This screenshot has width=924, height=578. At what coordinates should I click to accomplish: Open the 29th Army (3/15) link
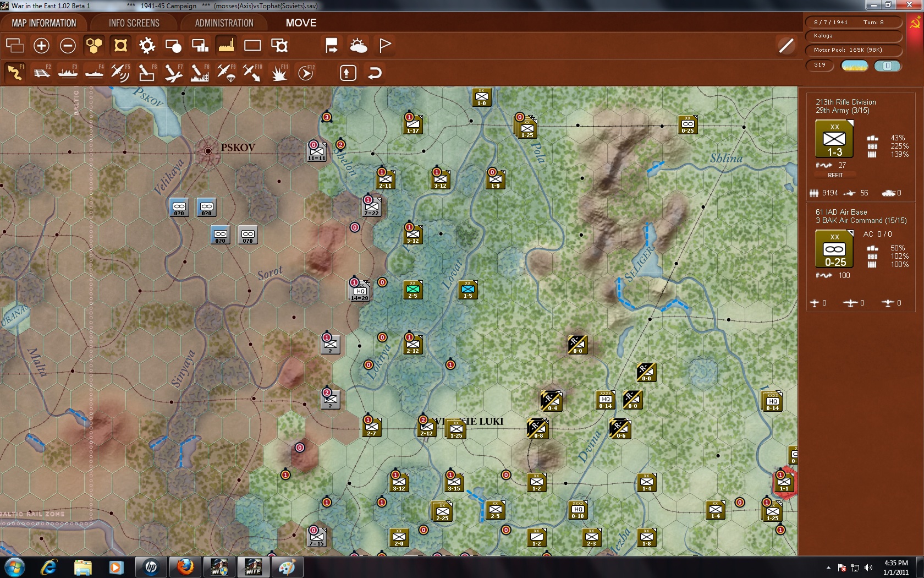point(843,111)
